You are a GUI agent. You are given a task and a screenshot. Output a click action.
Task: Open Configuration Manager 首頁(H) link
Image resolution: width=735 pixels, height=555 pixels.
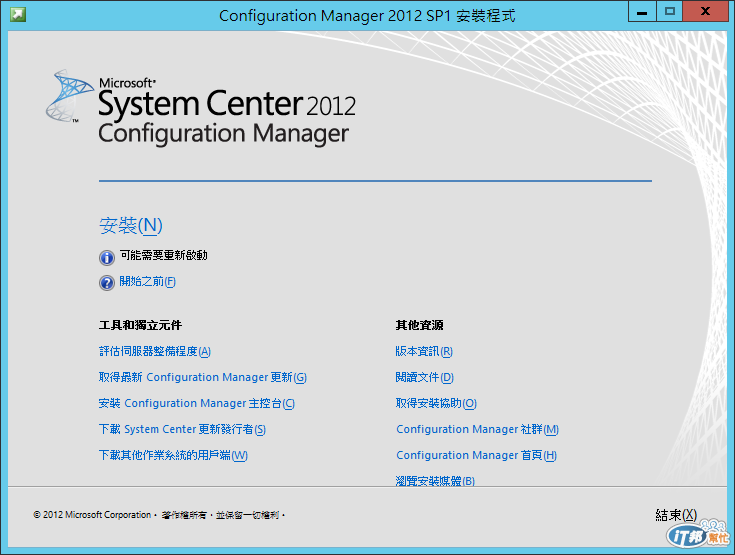pos(477,456)
